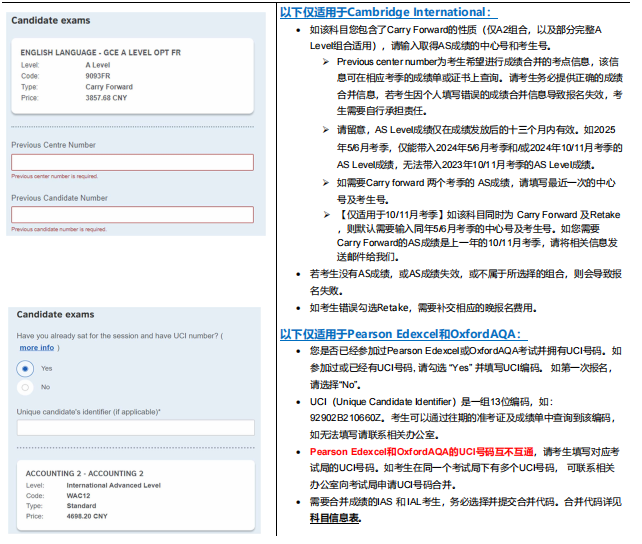Open the 科目信息表 link
The height and width of the screenshot is (544, 642).
pyautogui.click(x=335, y=518)
